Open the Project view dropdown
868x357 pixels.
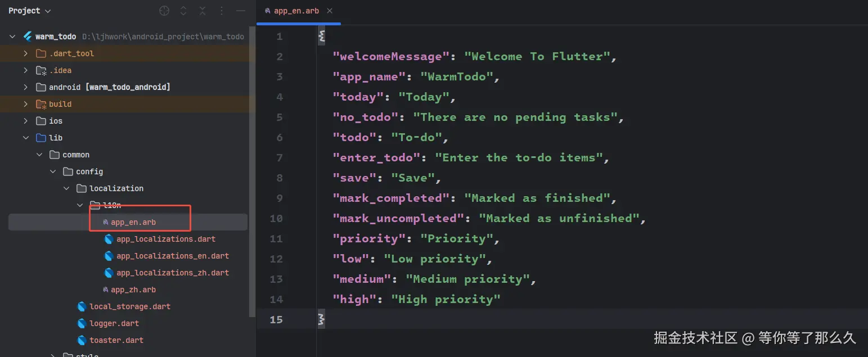[x=29, y=11]
